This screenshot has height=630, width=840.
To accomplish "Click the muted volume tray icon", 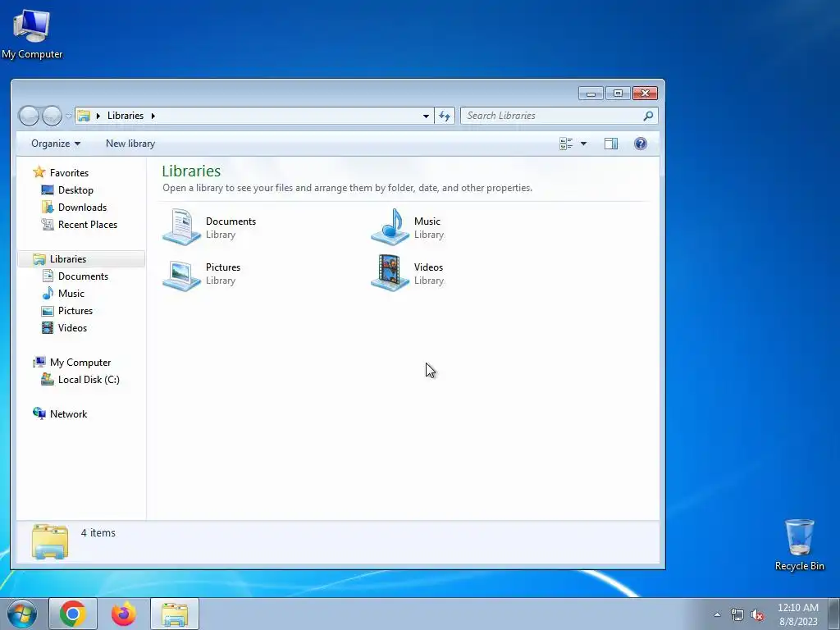I will 757,615.
